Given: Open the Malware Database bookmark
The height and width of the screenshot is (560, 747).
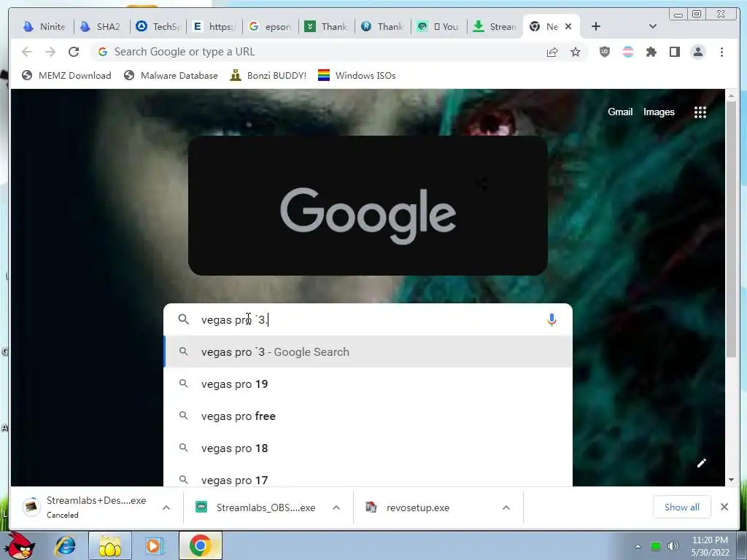Looking at the screenshot, I should (x=171, y=75).
